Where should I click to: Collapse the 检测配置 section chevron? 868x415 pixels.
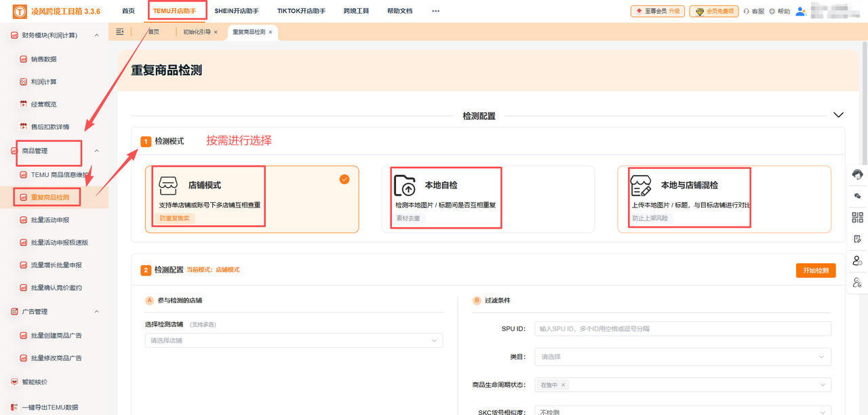coord(838,115)
